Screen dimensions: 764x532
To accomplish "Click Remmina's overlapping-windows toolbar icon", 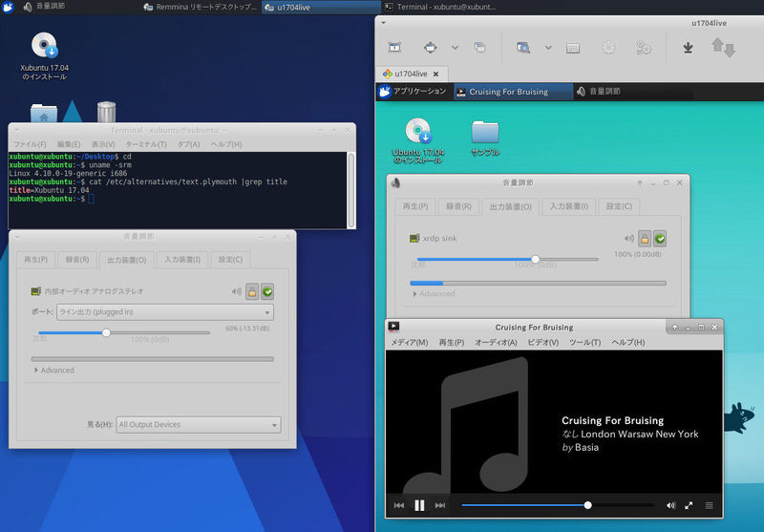I will (x=479, y=47).
